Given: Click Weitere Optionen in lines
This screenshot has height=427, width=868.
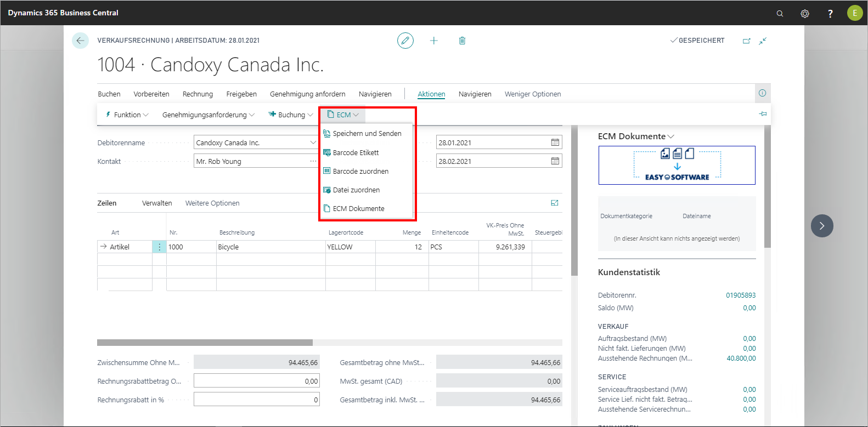Looking at the screenshot, I should [x=212, y=203].
